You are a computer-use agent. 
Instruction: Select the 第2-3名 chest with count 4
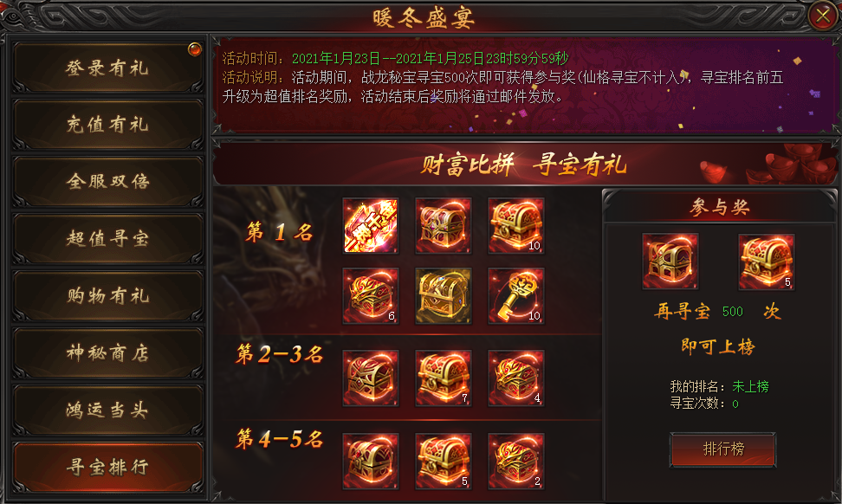pos(516,378)
